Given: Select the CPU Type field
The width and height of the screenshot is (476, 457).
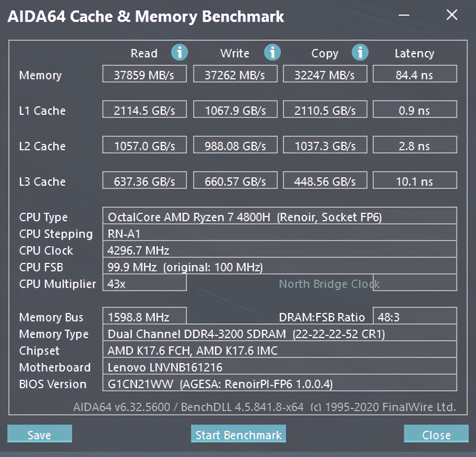Looking at the screenshot, I should point(279,217).
